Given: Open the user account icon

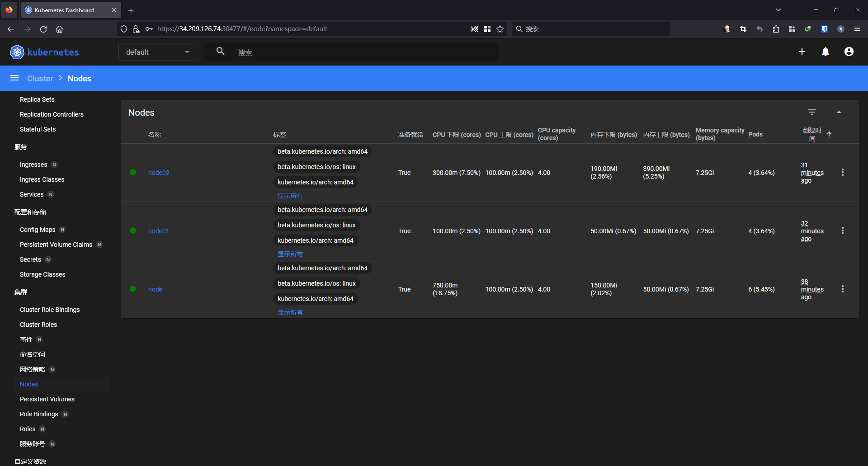Looking at the screenshot, I should (849, 52).
